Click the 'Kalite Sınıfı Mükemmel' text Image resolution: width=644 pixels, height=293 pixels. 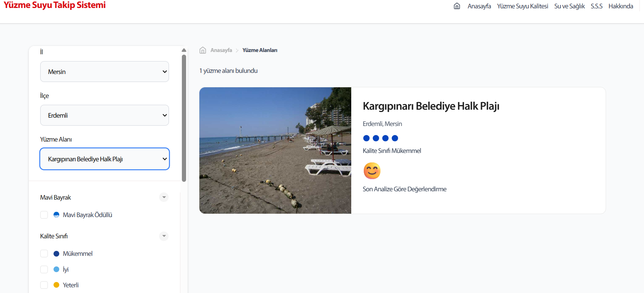coord(392,151)
